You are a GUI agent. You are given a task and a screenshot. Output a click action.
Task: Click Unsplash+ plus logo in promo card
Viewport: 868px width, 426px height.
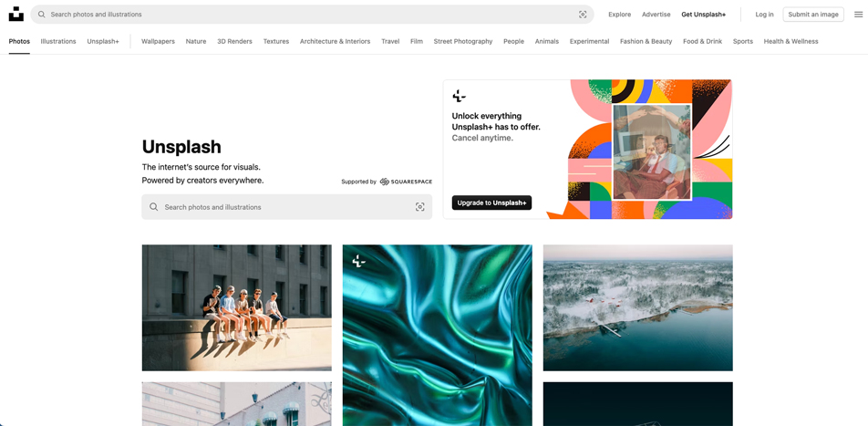pyautogui.click(x=459, y=96)
